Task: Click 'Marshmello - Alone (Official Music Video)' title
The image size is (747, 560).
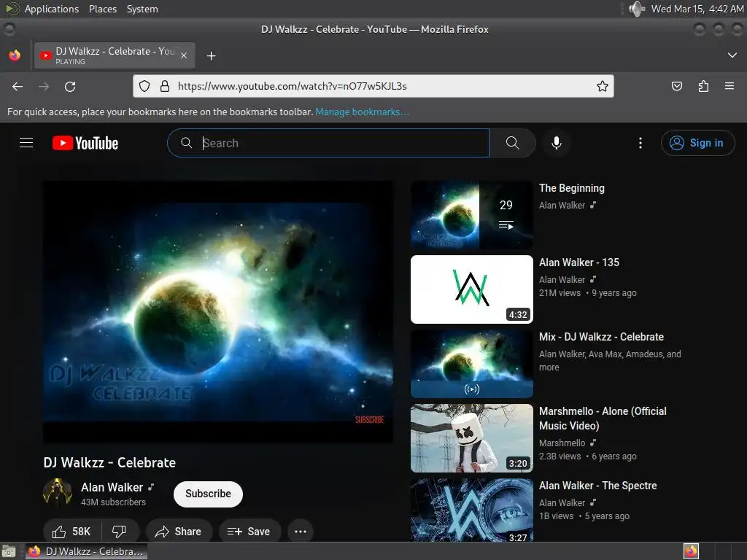Action: pyautogui.click(x=603, y=418)
